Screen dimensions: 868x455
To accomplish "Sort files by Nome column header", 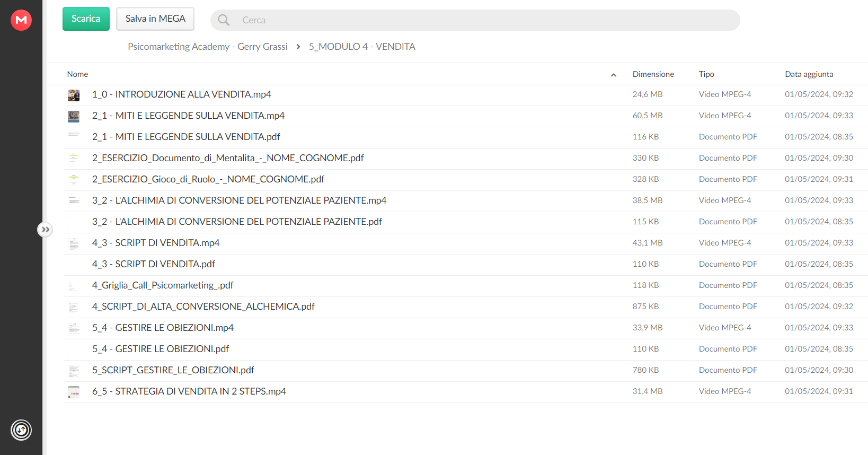I will click(x=77, y=74).
